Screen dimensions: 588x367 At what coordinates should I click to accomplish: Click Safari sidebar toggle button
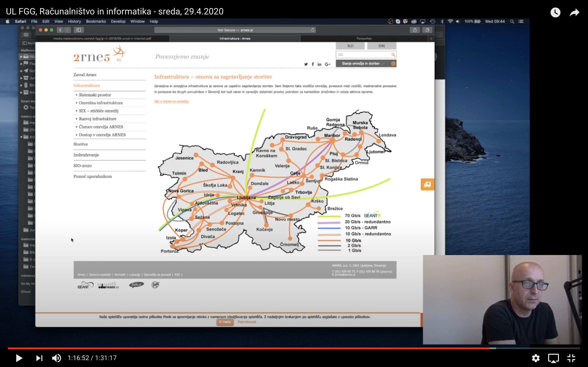(79, 30)
